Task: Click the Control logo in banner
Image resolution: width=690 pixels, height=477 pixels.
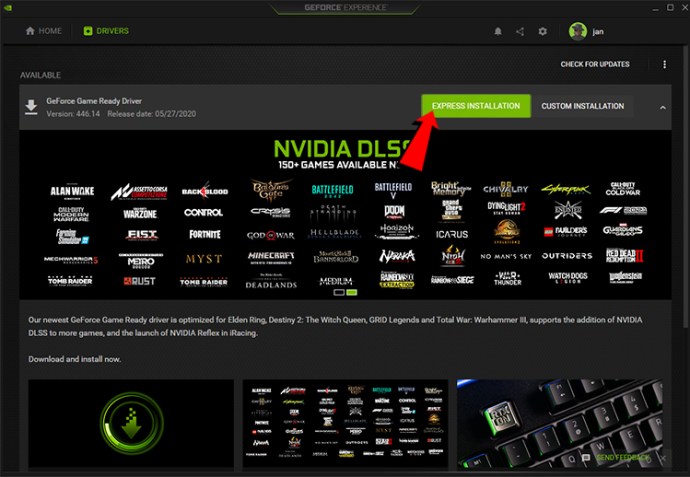Action: coord(203,213)
